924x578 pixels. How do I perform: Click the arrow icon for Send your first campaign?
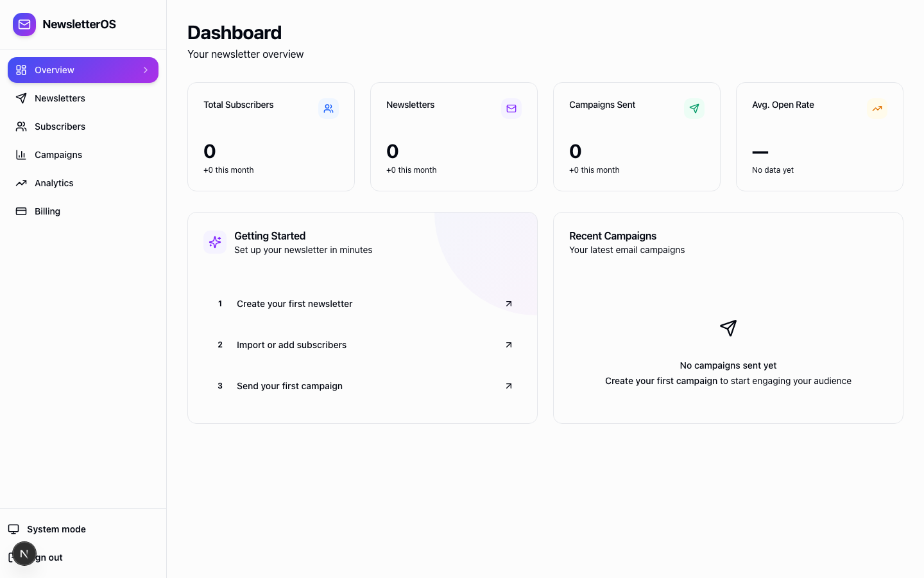point(509,386)
